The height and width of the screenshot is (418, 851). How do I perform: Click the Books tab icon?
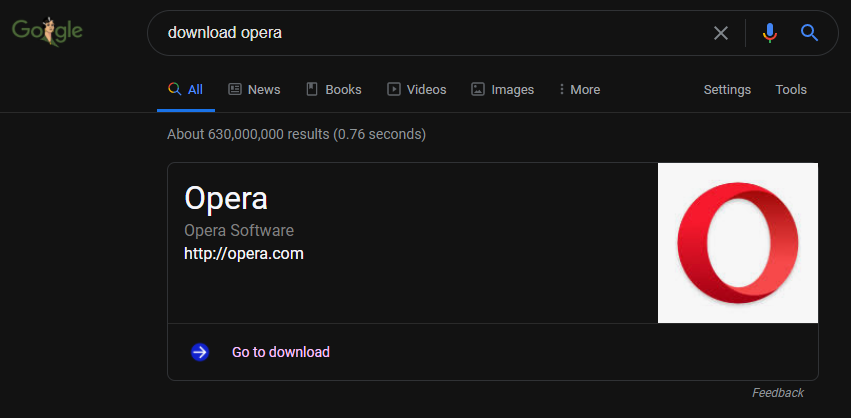tap(312, 89)
